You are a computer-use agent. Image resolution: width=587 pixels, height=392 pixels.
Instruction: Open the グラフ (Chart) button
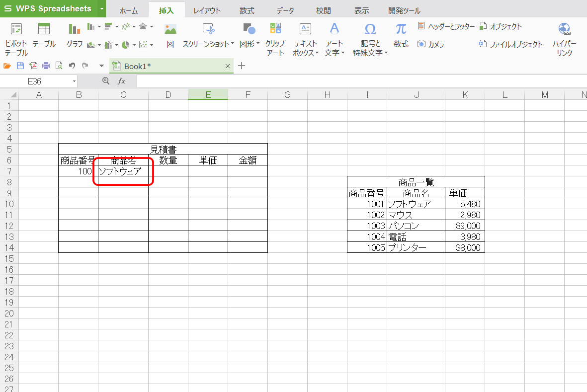74,36
